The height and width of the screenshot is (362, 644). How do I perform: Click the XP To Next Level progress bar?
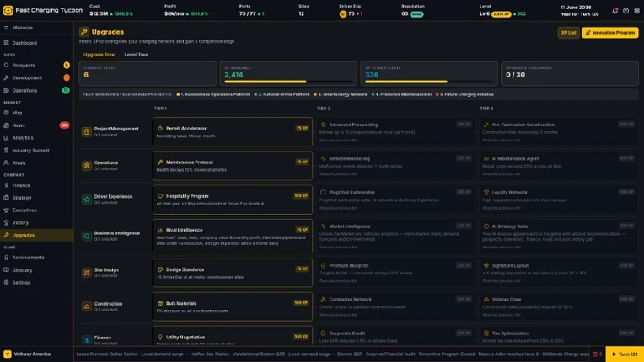point(429,81)
